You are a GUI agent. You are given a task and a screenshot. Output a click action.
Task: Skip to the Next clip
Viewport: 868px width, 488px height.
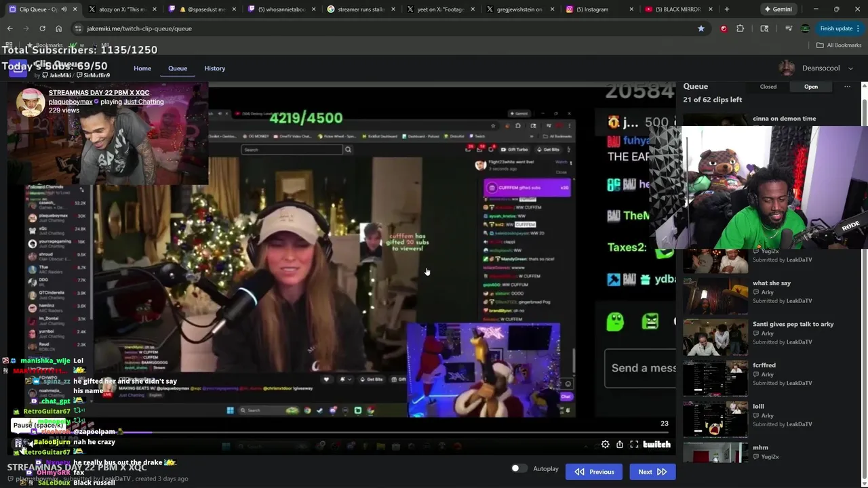(652, 472)
